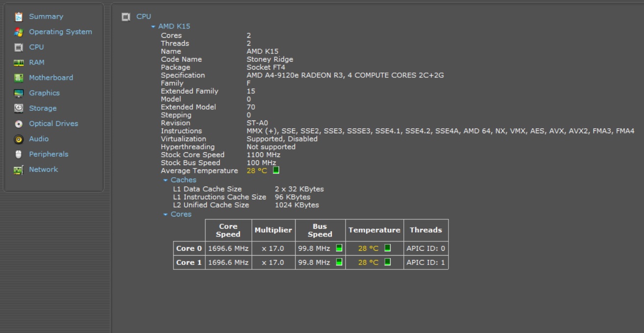644x333 pixels.
Task: Click Core 1 temperature green indicator
Action: click(x=388, y=262)
